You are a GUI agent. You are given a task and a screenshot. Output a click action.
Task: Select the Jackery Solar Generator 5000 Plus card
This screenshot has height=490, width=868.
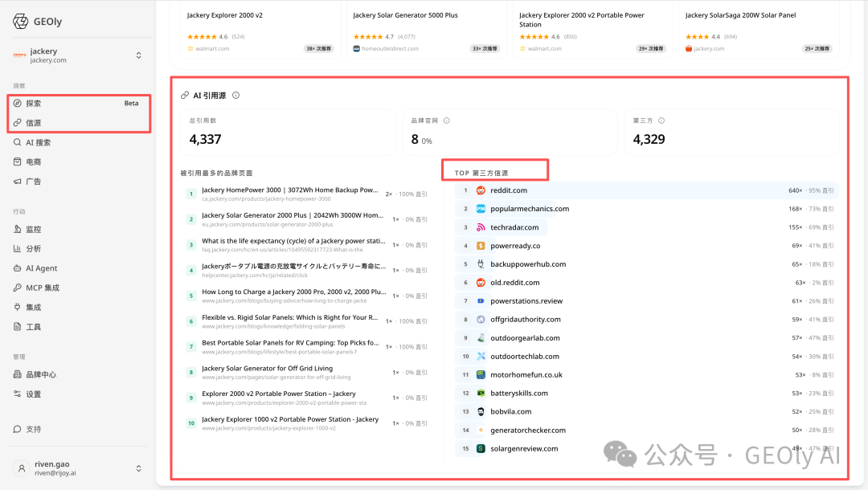427,29
